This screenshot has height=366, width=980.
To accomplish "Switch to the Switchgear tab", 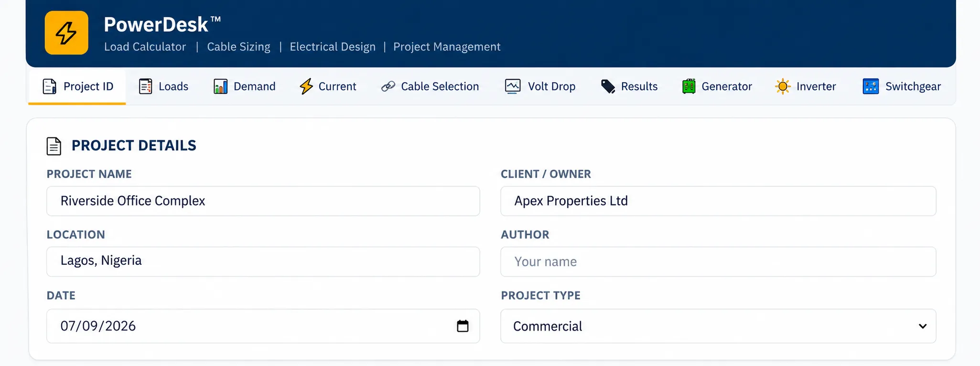I will pyautogui.click(x=902, y=86).
